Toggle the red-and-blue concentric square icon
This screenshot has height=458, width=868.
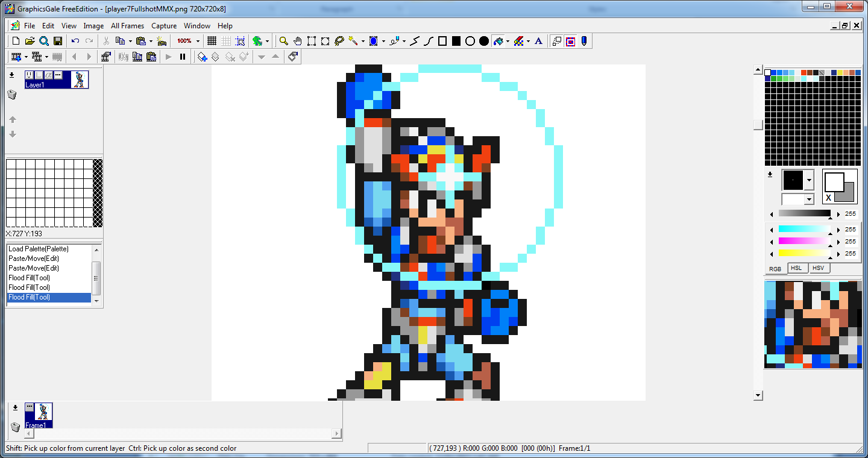(570, 41)
